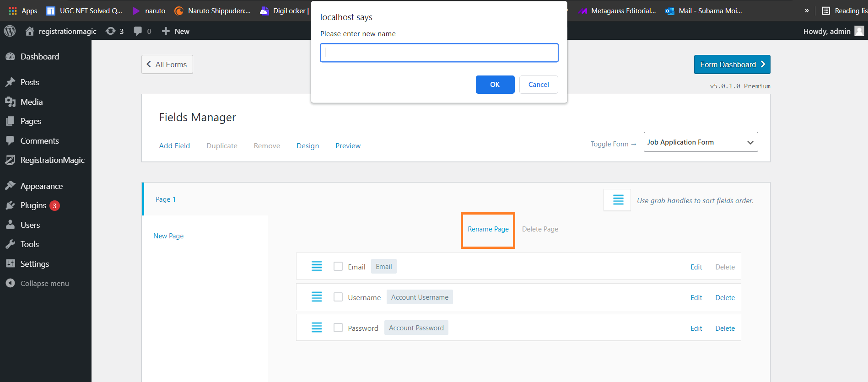Expand the bookmarks overflow chevron
The height and width of the screenshot is (382, 868).
pyautogui.click(x=807, y=11)
